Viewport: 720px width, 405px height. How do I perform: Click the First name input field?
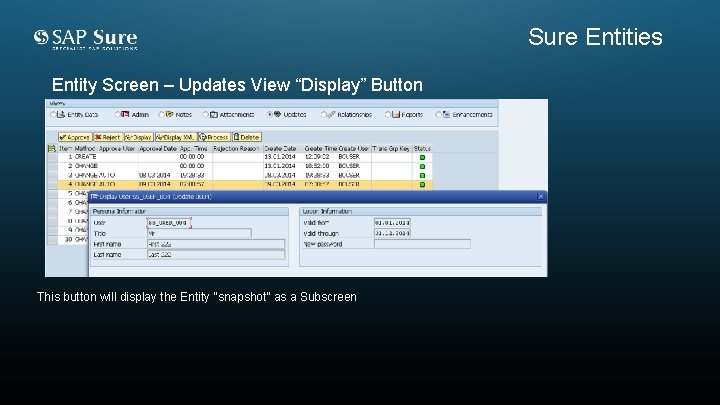click(x=216, y=244)
